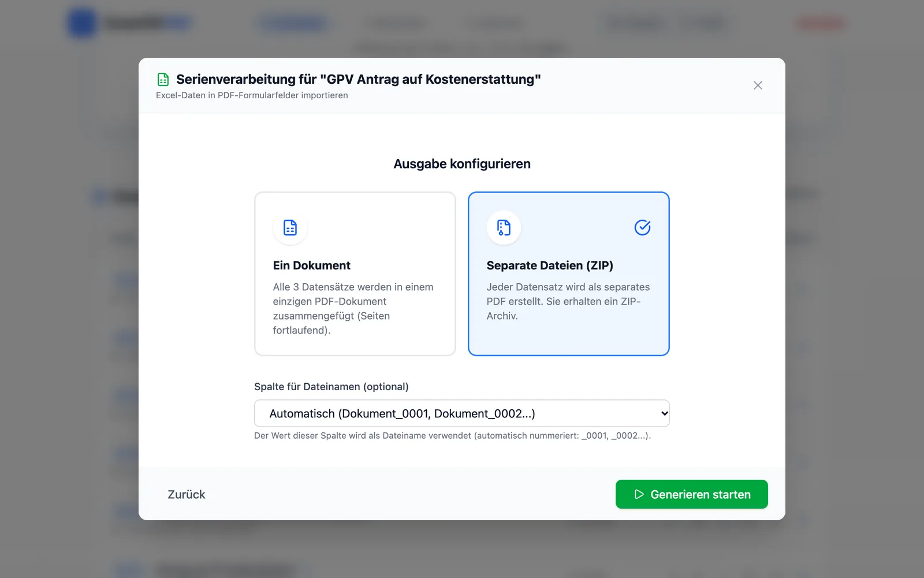Click the Serienverarbeitung dialog title text
924x578 pixels.
point(359,79)
